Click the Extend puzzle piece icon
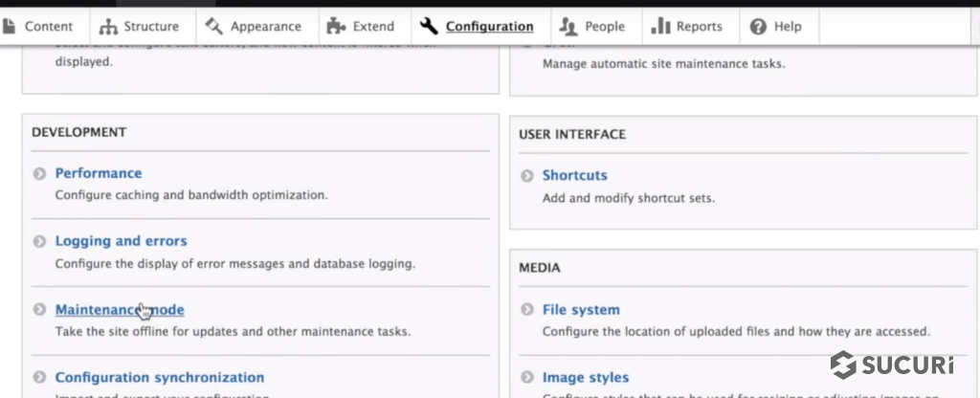 [335, 27]
